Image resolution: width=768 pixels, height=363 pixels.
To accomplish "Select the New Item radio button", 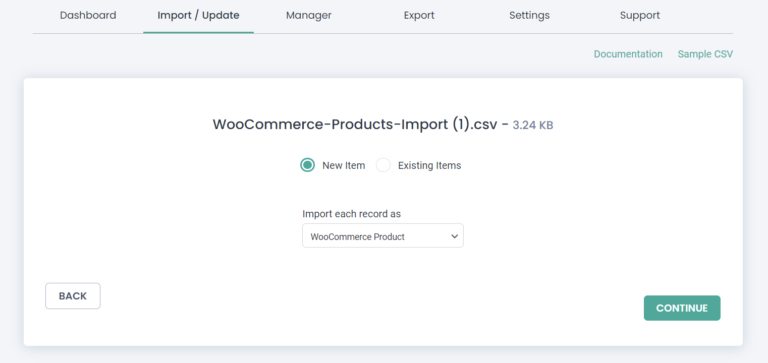I will (x=307, y=166).
